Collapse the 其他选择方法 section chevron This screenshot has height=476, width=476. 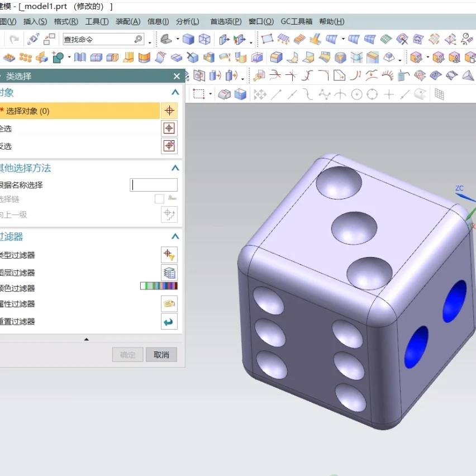[175, 168]
